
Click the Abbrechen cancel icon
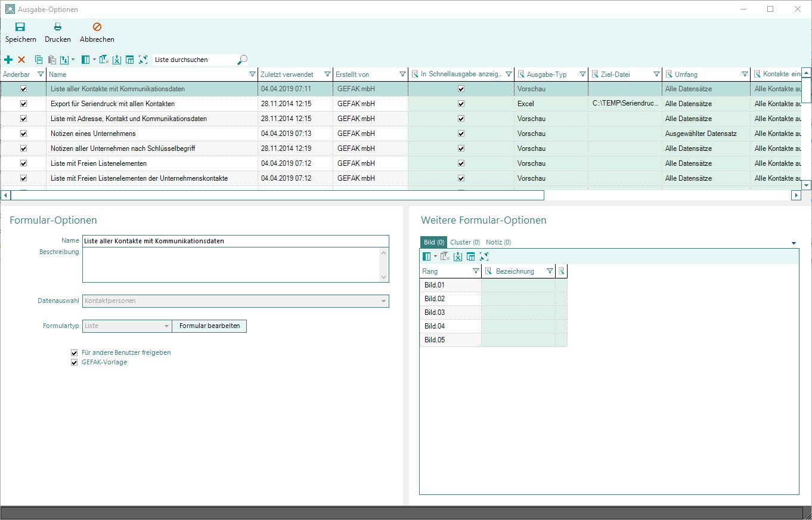coord(97,27)
